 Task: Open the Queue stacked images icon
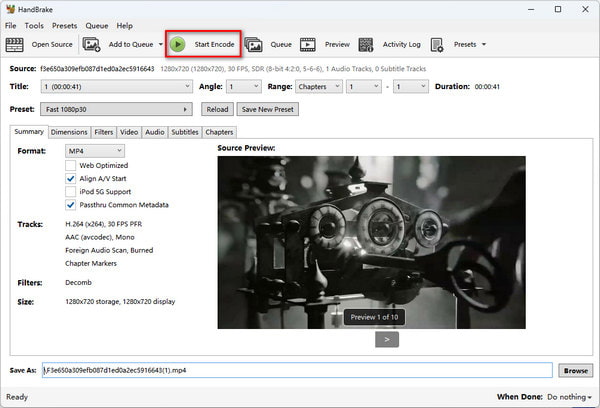[253, 44]
